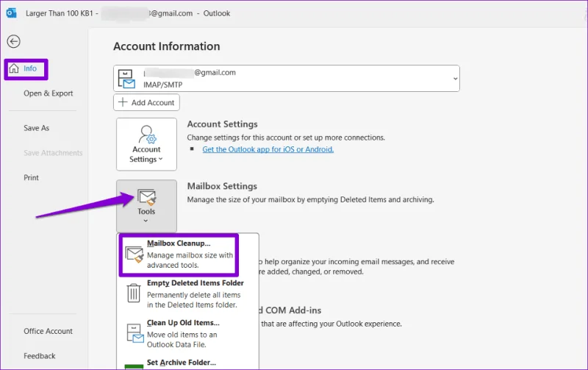Open Get the Outlook app for iOS or Android link
The image size is (588, 370).
(268, 149)
